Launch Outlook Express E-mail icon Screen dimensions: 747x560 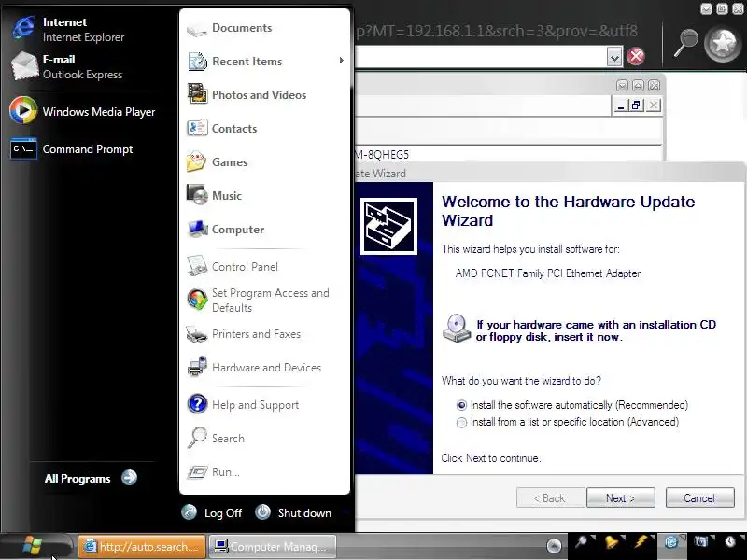(24, 65)
